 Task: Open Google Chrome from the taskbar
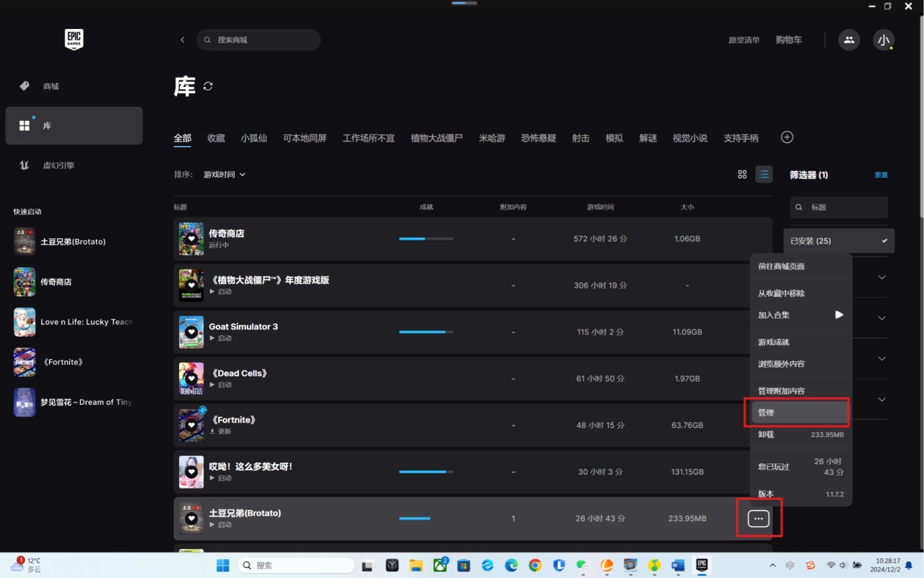click(x=535, y=565)
